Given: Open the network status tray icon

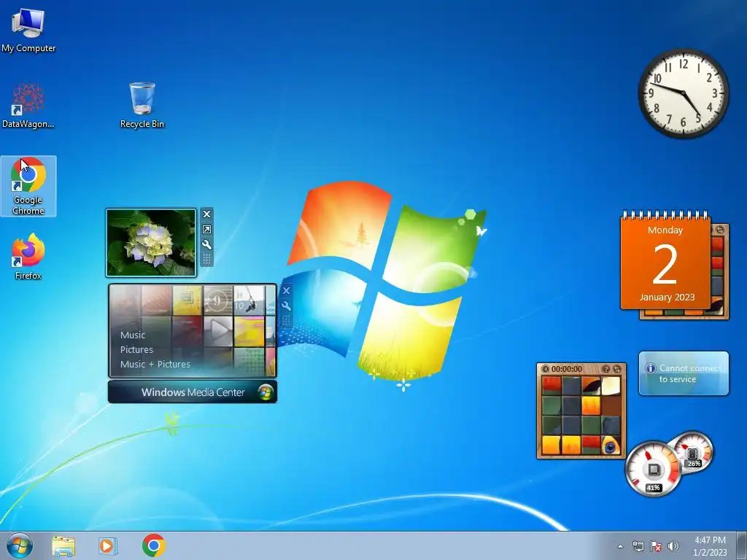Looking at the screenshot, I should tap(638, 546).
